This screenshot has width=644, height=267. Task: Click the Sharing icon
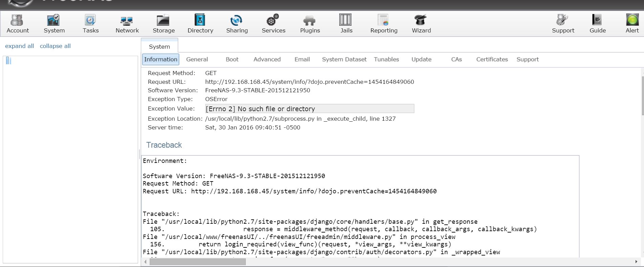237,21
